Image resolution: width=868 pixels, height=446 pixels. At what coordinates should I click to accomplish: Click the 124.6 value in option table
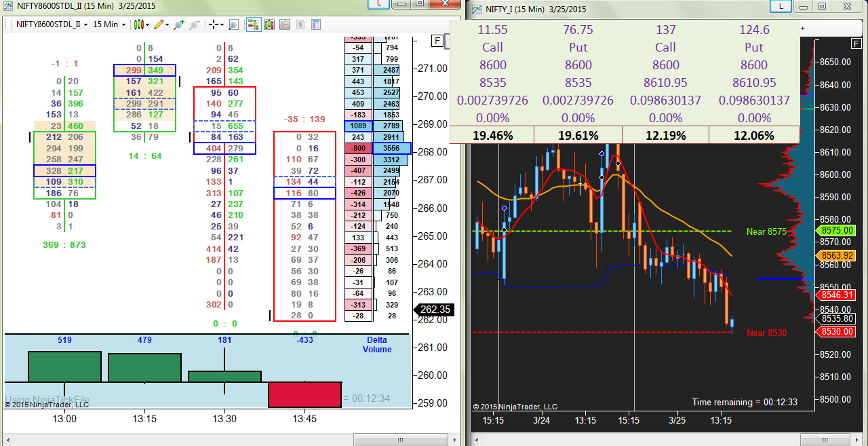click(754, 30)
